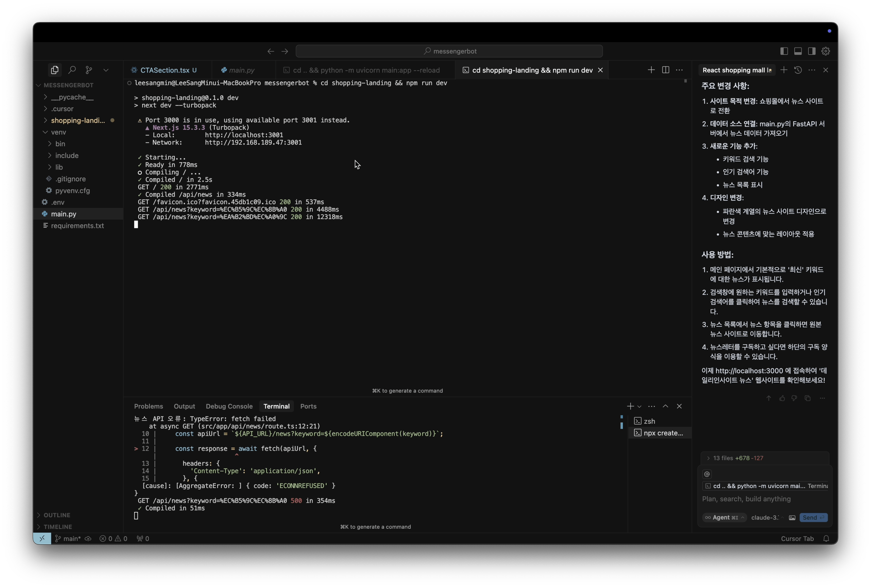The width and height of the screenshot is (871, 588).
Task: Switch to the CTASection.tsx tab
Action: click(x=168, y=70)
